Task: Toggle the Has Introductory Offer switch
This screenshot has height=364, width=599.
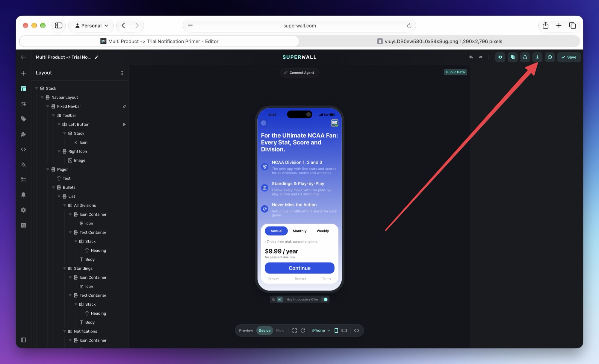Action: click(324, 299)
